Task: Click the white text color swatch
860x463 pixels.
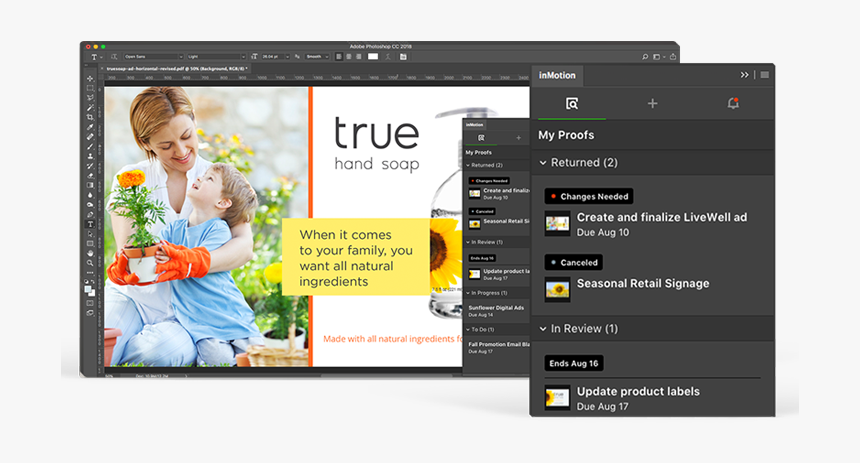Action: 373,57
